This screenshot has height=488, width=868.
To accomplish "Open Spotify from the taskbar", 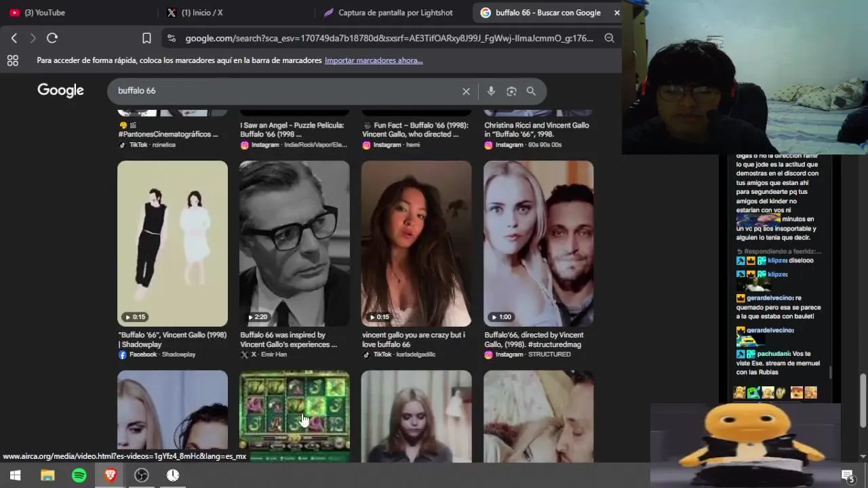I will pyautogui.click(x=79, y=475).
